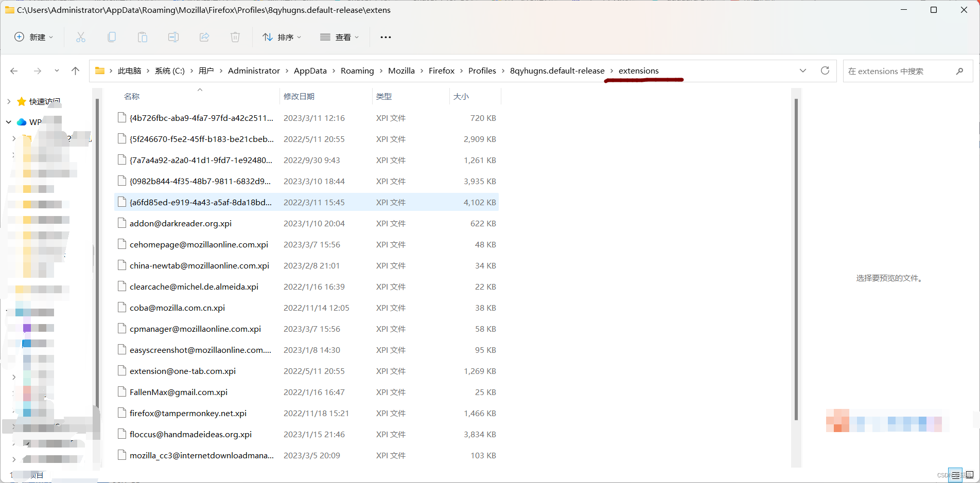The image size is (980, 483).
Task: Maximize the File Explorer window
Action: [x=934, y=10]
